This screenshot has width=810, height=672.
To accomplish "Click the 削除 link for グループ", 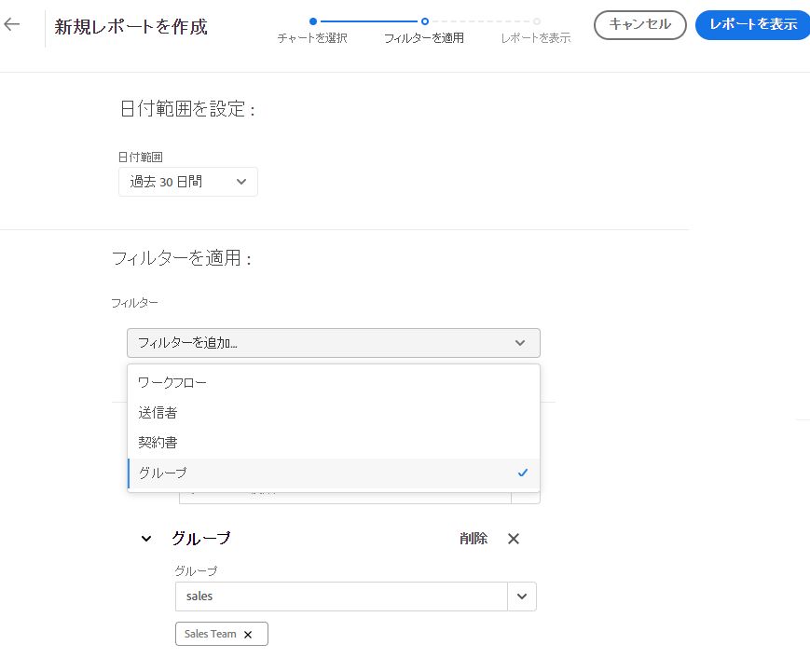I will pyautogui.click(x=474, y=539).
